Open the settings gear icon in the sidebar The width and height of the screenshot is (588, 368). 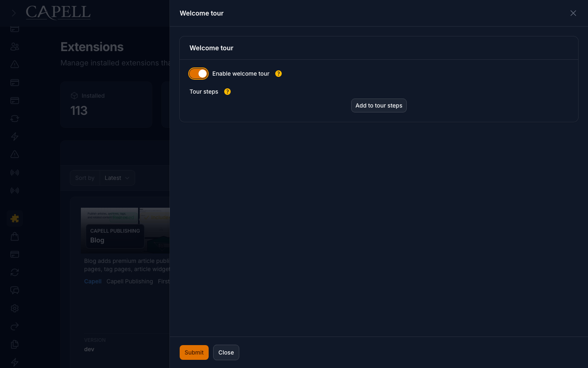[x=15, y=308]
